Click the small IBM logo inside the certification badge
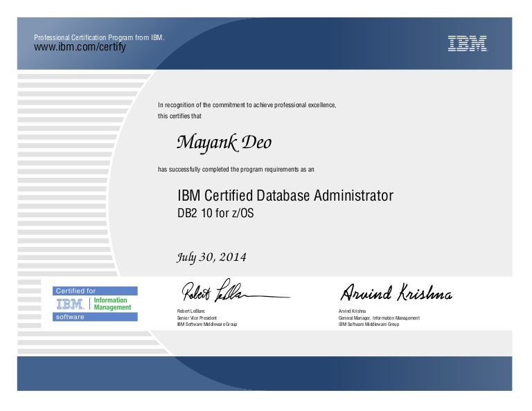The width and height of the screenshot is (532, 411). tap(71, 303)
